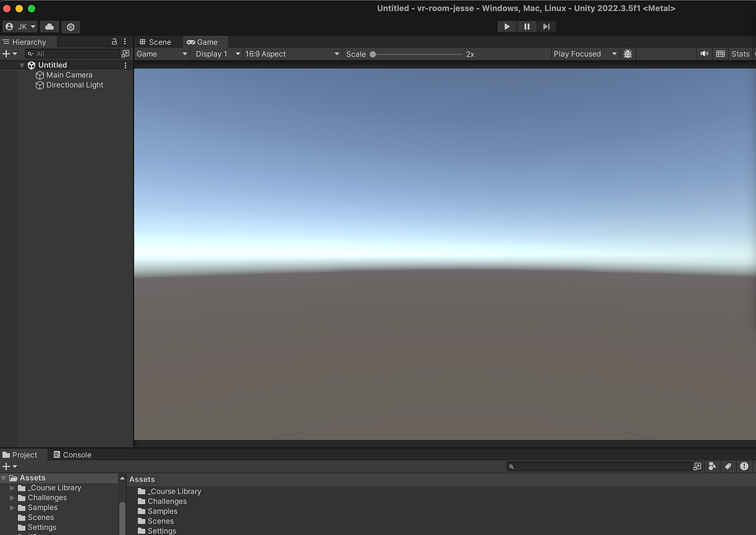Screen dimensions: 756x535
Task: Toggle the Hierarchy panel lock icon
Action: pyautogui.click(x=114, y=42)
